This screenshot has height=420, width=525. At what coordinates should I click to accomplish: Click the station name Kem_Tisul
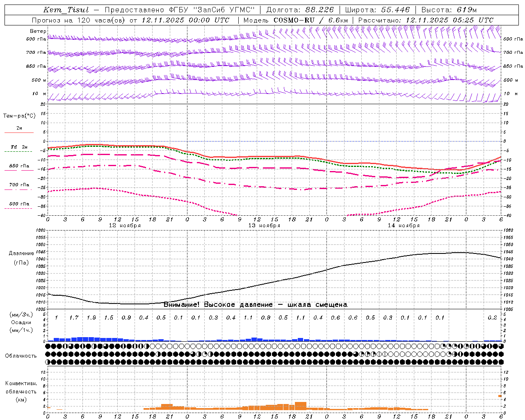click(x=66, y=10)
